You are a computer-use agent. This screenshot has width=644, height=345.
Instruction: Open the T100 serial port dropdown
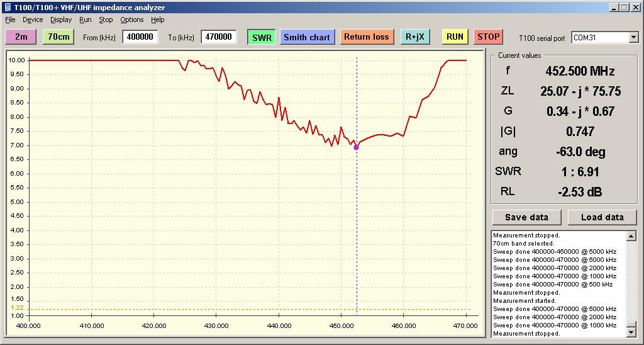633,37
